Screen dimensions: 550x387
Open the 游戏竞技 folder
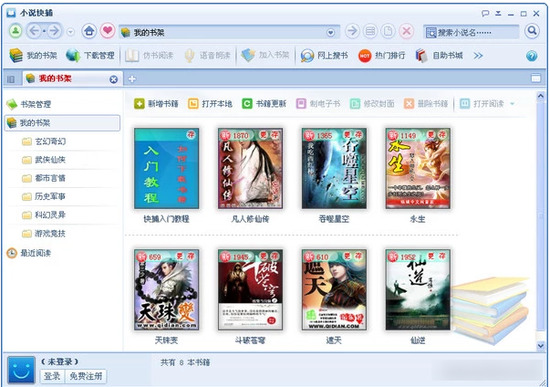43,233
